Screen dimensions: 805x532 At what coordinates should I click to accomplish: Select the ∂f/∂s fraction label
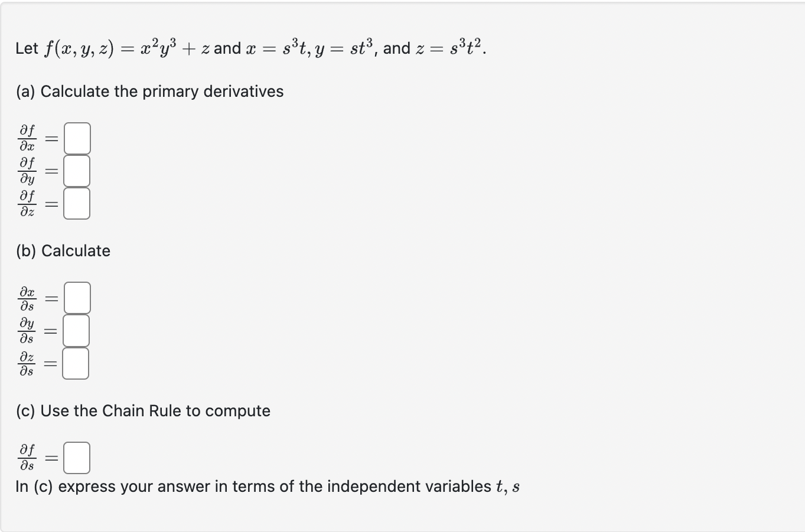click(26, 456)
